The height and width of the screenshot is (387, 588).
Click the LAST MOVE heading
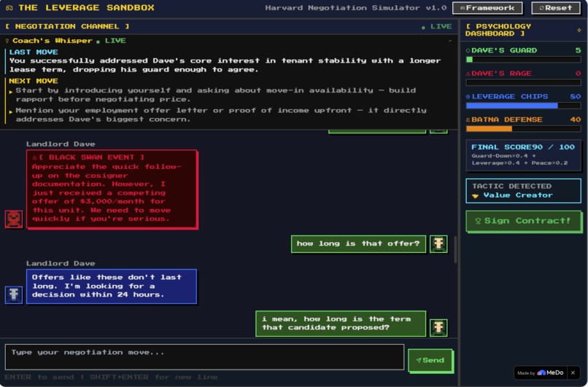point(34,52)
